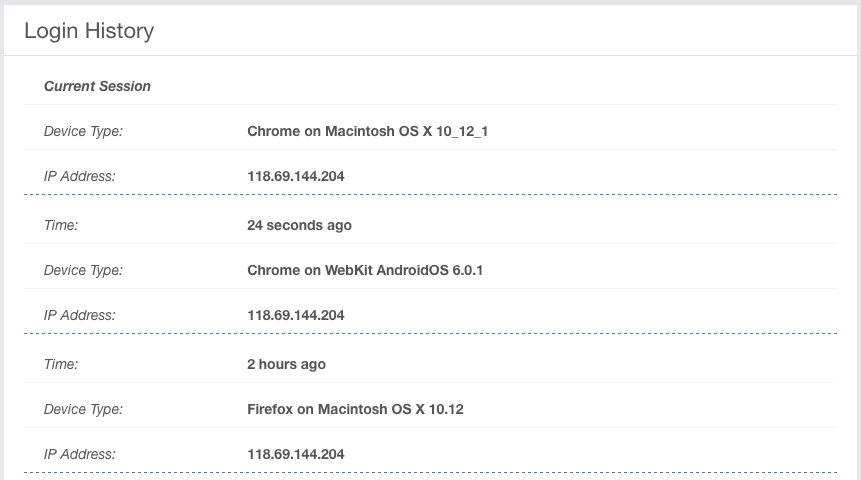Click gray dashed divider below AndroidOS session
861x480 pixels.
coord(430,333)
